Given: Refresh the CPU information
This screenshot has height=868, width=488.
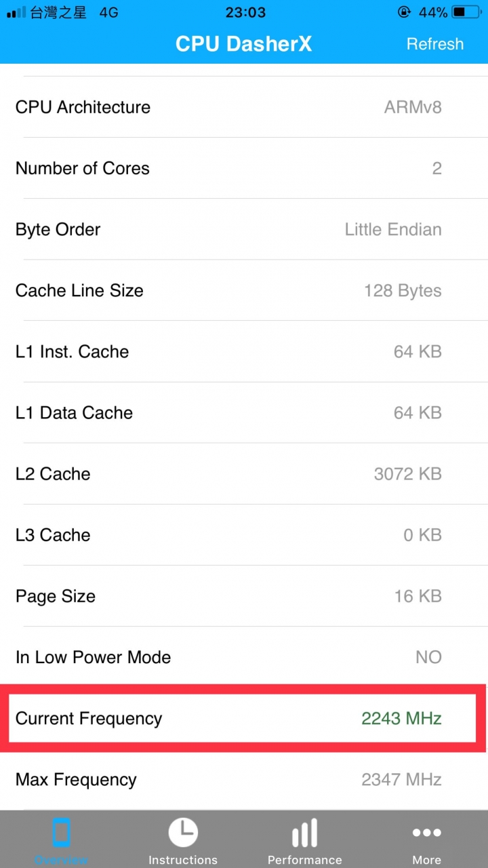Looking at the screenshot, I should tap(435, 44).
